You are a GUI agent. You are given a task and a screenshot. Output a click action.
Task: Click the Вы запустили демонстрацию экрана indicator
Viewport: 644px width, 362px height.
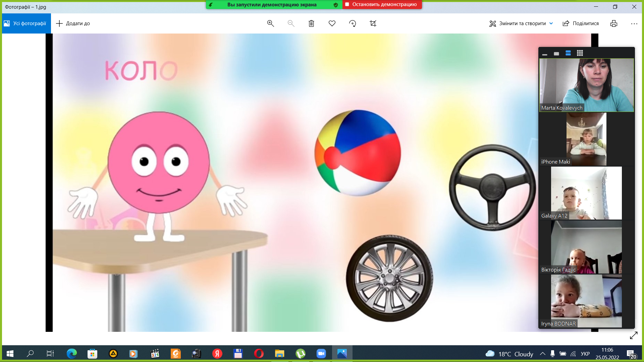[272, 5]
